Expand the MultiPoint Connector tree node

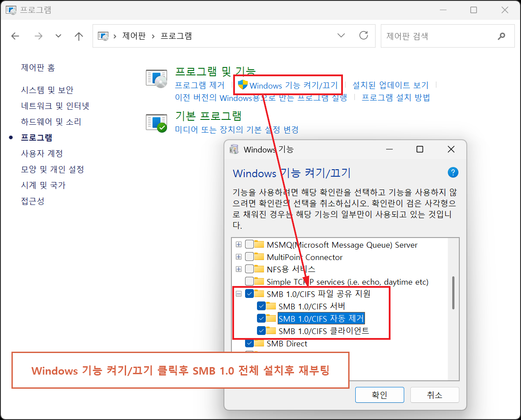coord(238,257)
